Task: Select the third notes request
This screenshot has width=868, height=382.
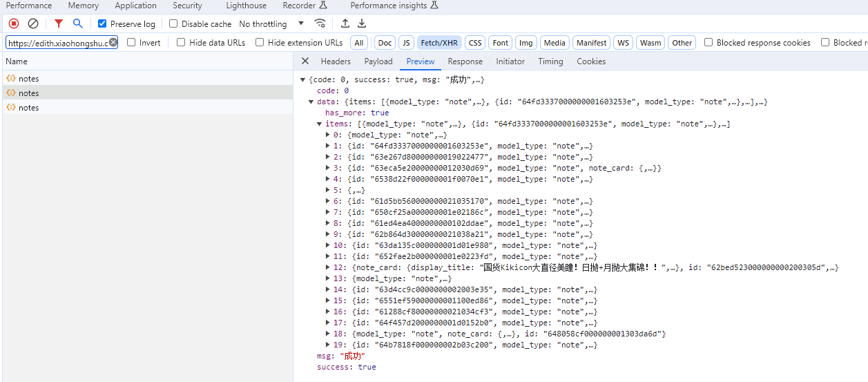Action: [x=29, y=107]
